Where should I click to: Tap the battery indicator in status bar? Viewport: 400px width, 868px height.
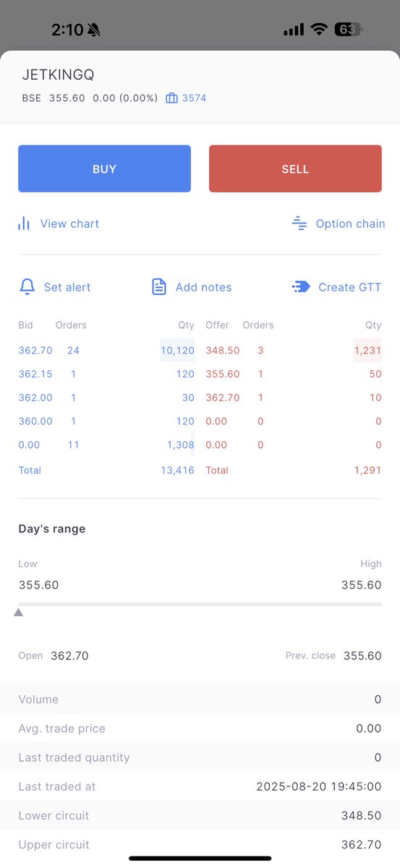click(x=348, y=30)
